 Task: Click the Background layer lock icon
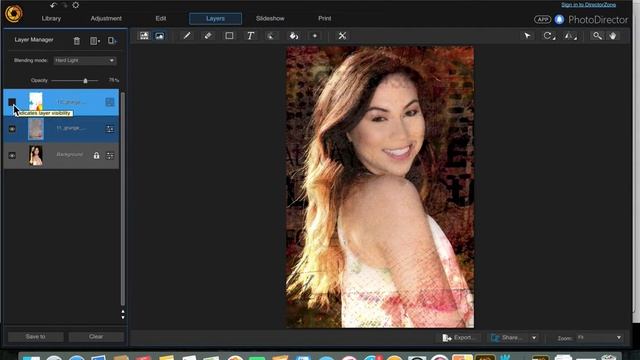(96, 155)
